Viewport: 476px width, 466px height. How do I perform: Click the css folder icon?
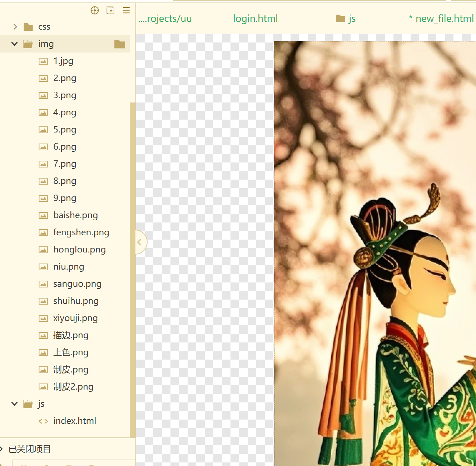(x=28, y=27)
